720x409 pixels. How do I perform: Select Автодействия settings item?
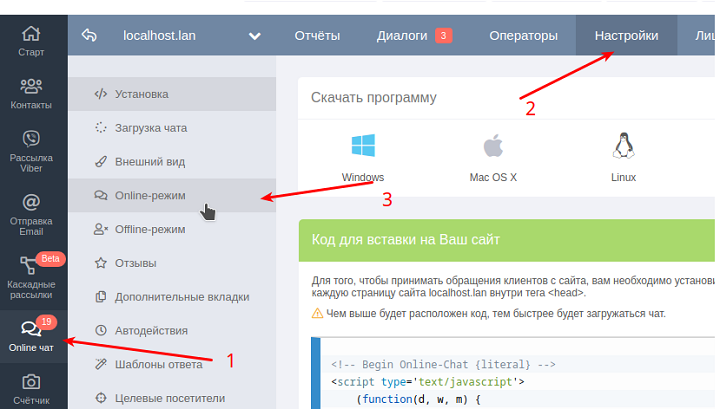point(172,331)
